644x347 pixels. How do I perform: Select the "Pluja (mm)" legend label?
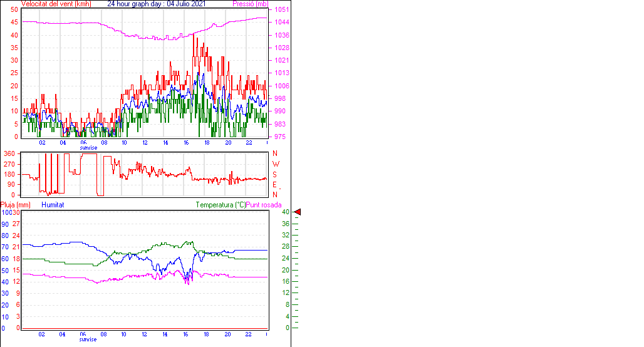click(16, 205)
